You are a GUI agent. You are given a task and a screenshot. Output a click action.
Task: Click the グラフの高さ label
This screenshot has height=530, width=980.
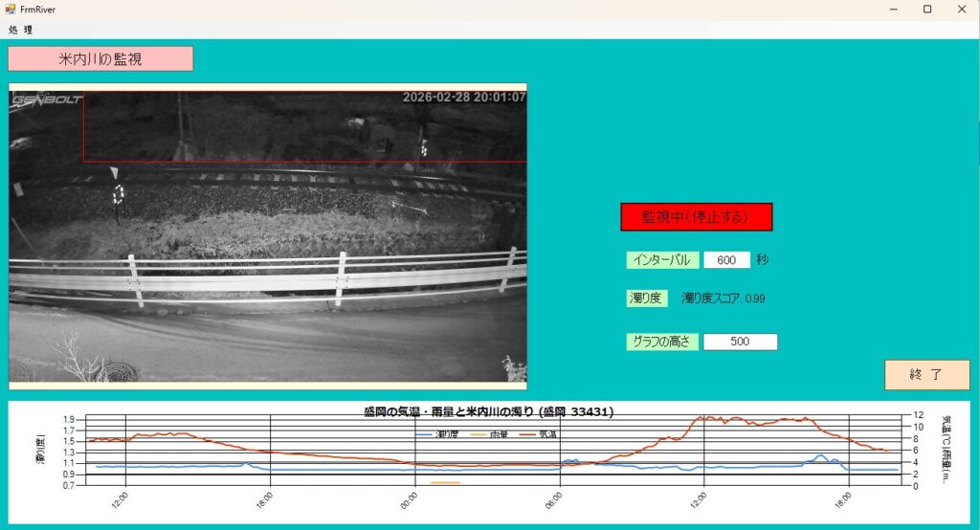click(662, 342)
